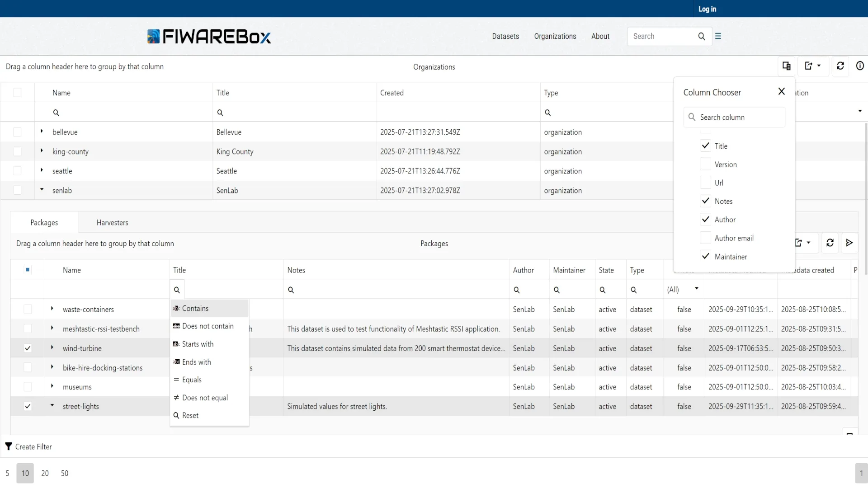868x488 pixels.
Task: Click the Log in button
Action: point(707,9)
